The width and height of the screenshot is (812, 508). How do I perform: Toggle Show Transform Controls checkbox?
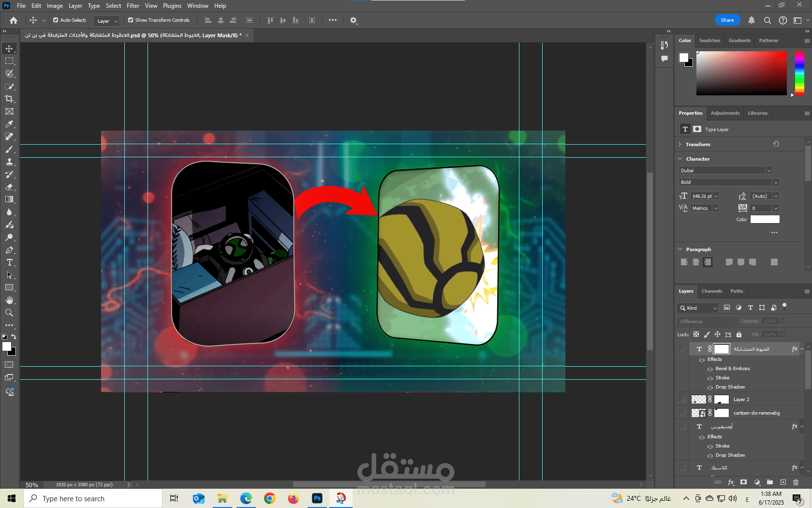[x=131, y=20]
